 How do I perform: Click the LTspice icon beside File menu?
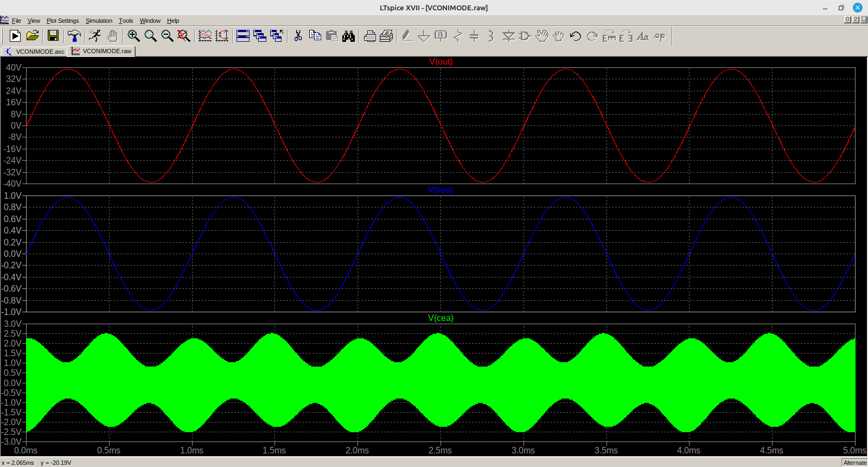pos(5,21)
